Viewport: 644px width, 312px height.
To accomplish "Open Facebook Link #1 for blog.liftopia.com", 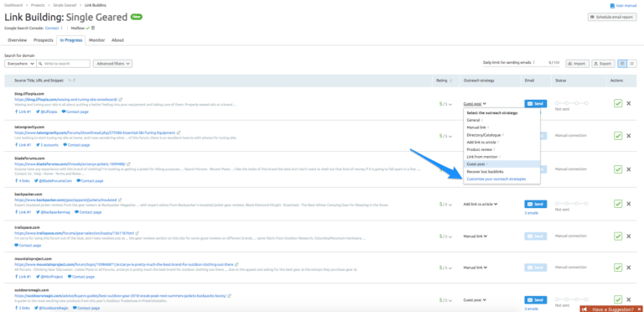I will point(23,112).
